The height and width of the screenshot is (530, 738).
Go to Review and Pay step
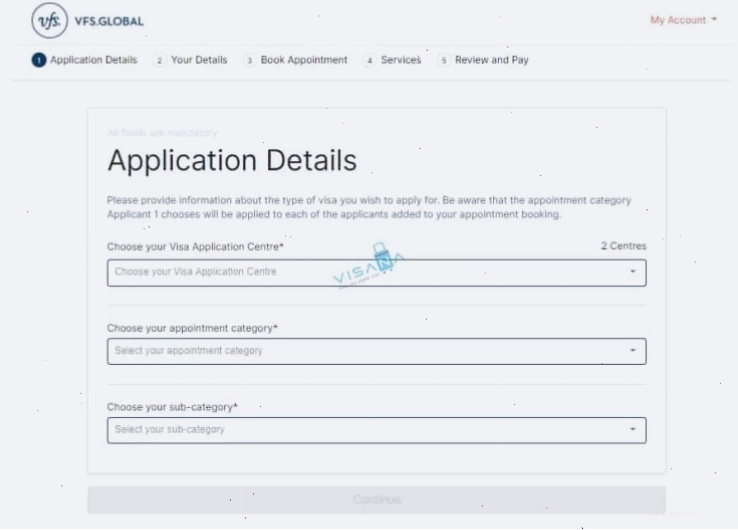[x=492, y=60]
